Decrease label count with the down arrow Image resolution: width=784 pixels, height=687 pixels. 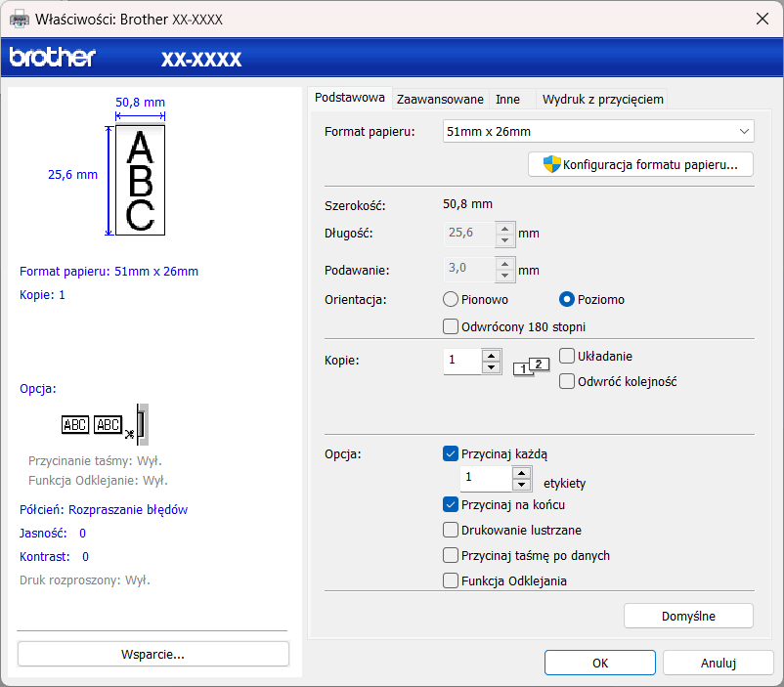(521, 485)
